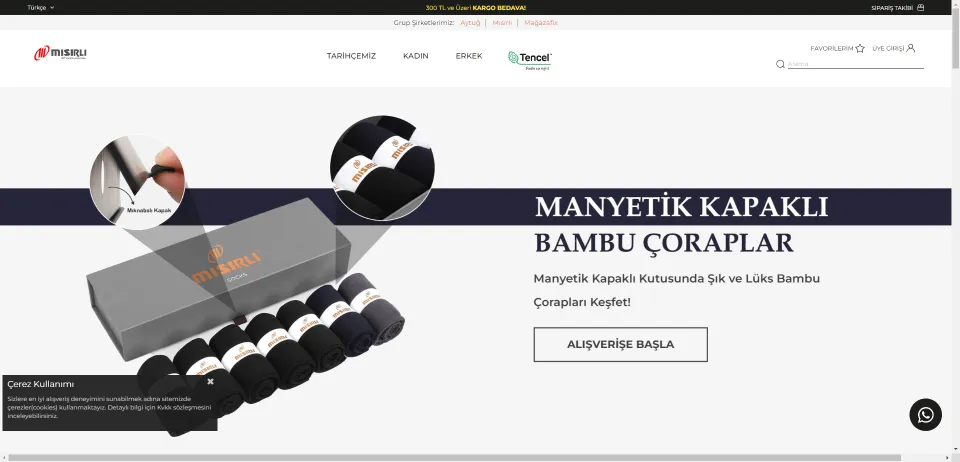The width and height of the screenshot is (960, 462).
Task: Click the Üye Girişi user icon
Action: click(x=910, y=48)
